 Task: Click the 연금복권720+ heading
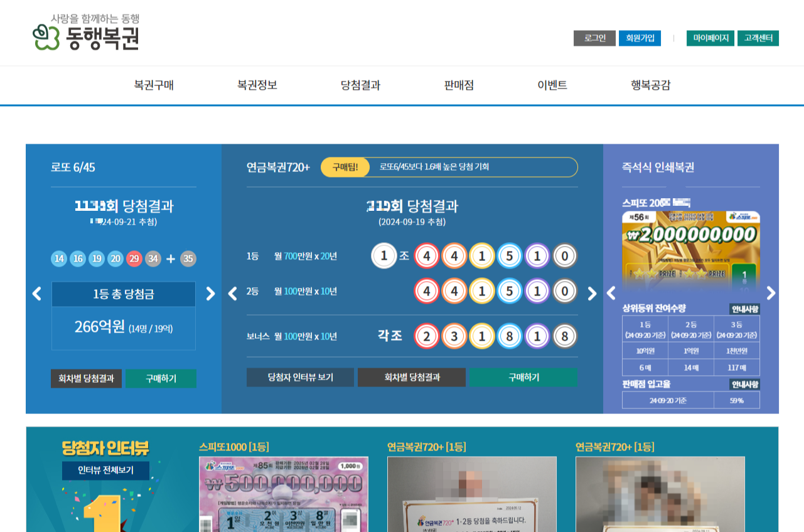(278, 168)
